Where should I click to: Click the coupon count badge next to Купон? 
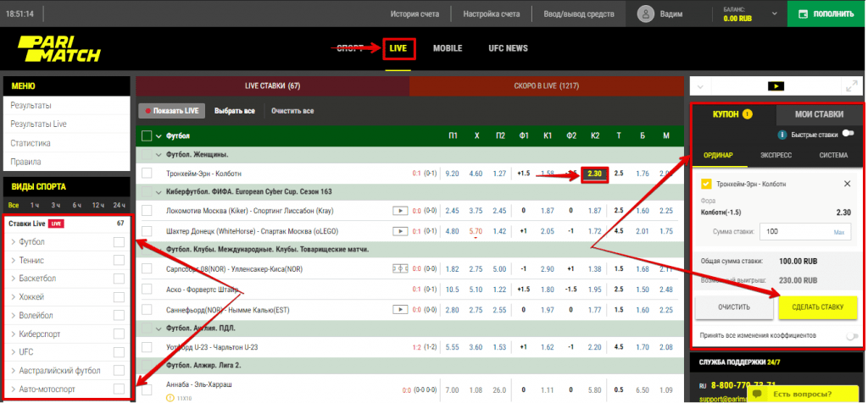[x=748, y=114]
